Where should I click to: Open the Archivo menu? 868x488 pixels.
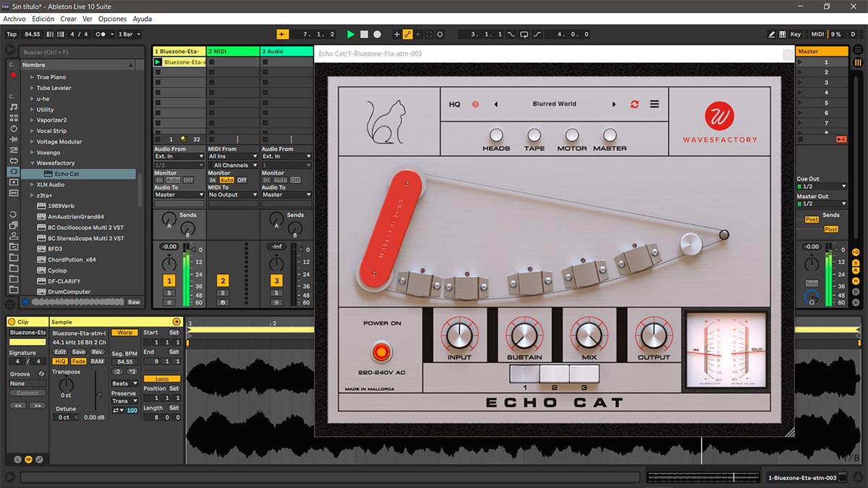pyautogui.click(x=14, y=19)
